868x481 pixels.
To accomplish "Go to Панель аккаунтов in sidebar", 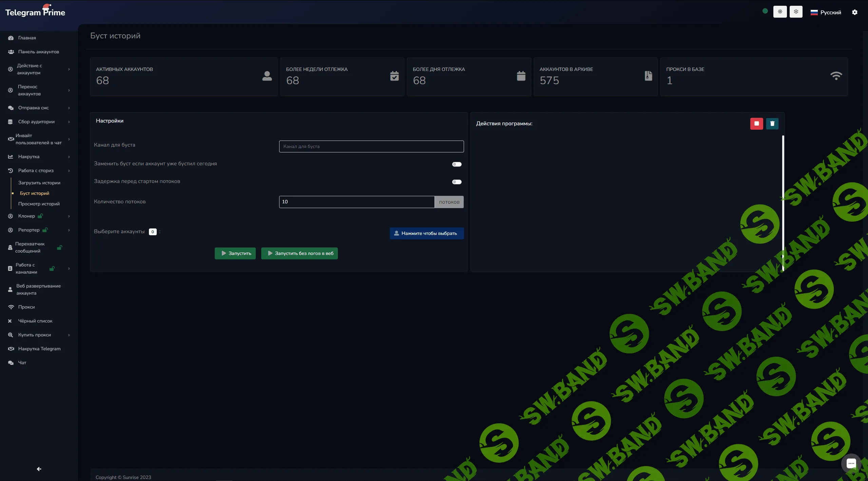I will pos(38,52).
